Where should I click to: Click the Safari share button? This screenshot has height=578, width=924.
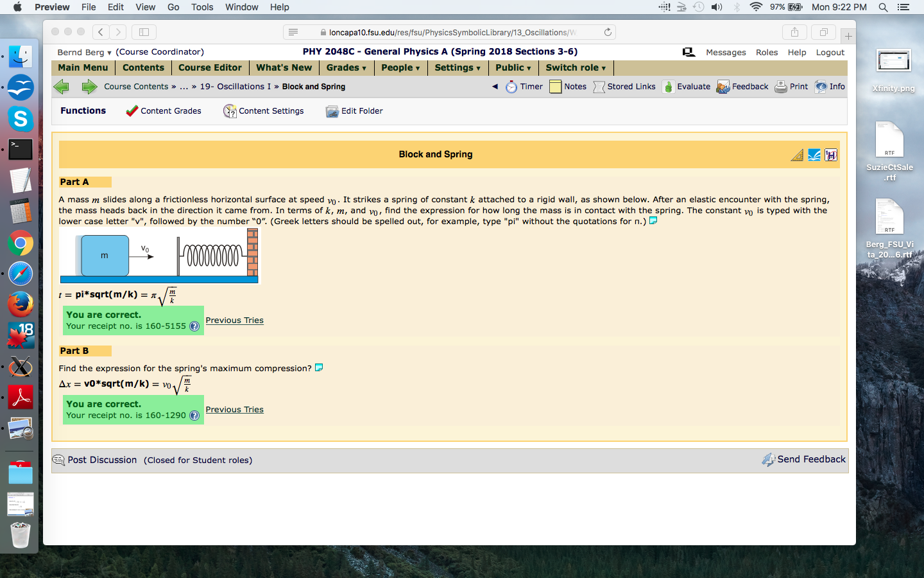click(x=794, y=32)
